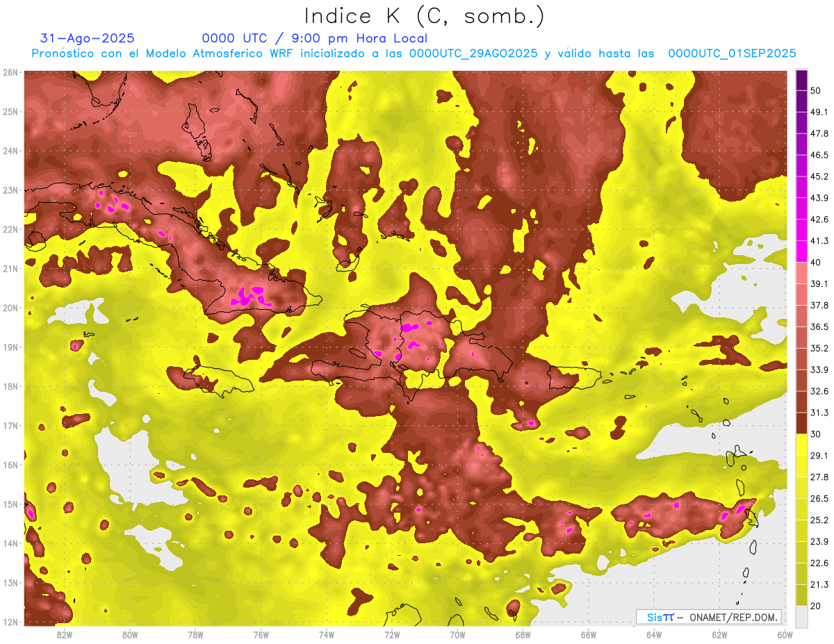Click colorbar value "25.2"

click(x=819, y=520)
